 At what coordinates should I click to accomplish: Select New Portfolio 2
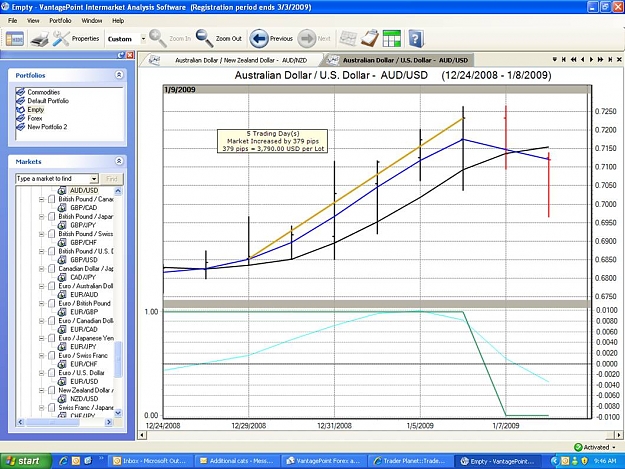pos(47,127)
